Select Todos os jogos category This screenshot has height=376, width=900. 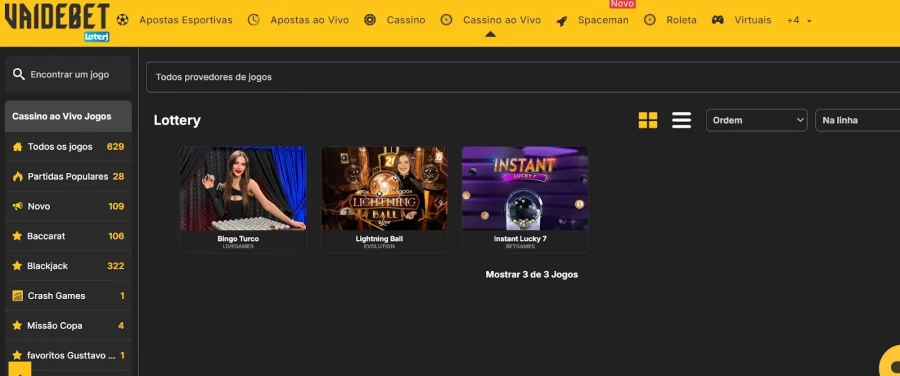point(68,146)
